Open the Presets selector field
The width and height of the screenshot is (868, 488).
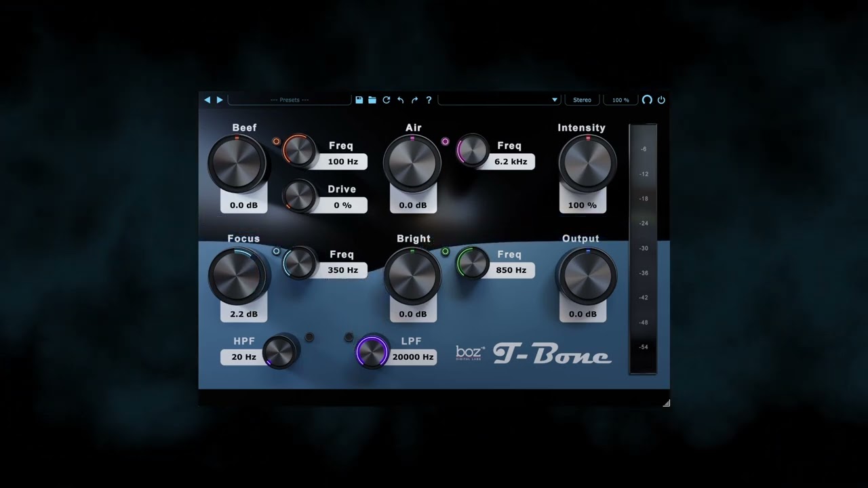290,100
